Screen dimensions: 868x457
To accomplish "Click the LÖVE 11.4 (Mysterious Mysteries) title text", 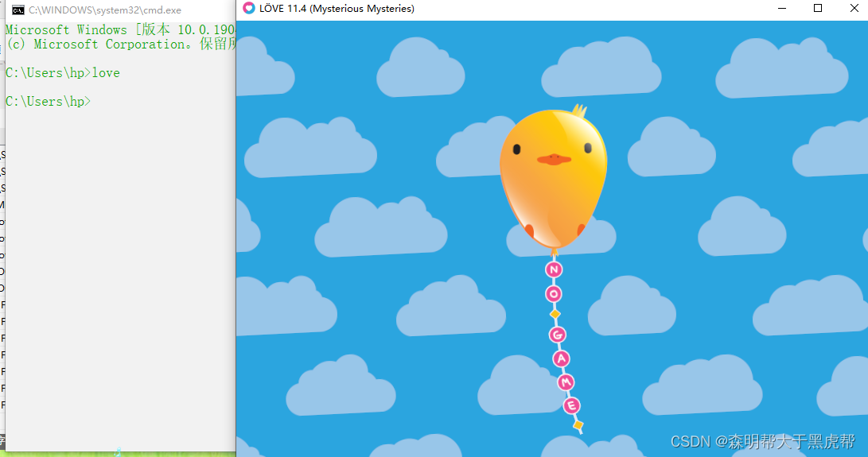I will 337,9.
